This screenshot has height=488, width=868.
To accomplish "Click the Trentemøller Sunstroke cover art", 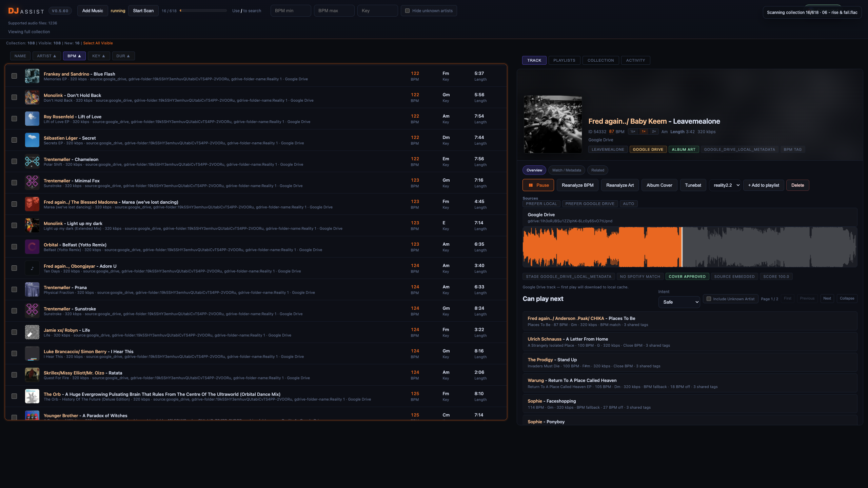I will (x=32, y=311).
